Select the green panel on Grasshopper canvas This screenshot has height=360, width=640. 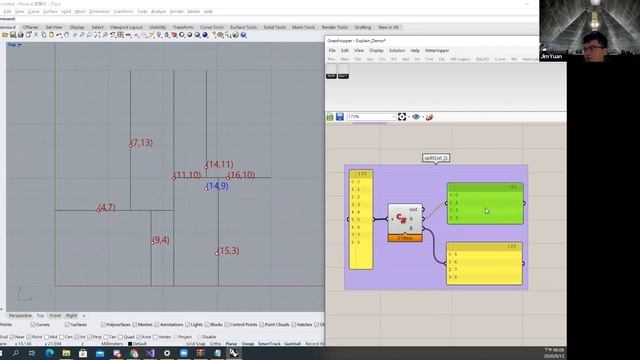[485, 203]
